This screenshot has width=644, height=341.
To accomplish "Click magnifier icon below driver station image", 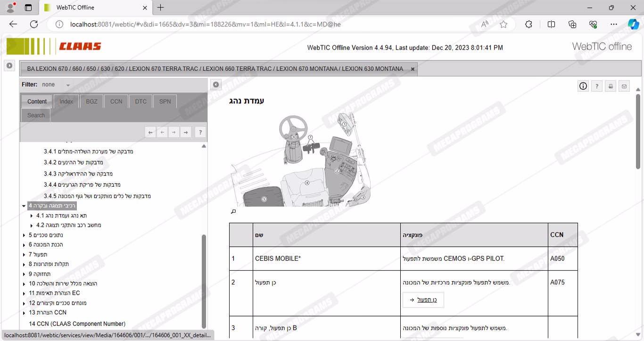I will point(233,212).
